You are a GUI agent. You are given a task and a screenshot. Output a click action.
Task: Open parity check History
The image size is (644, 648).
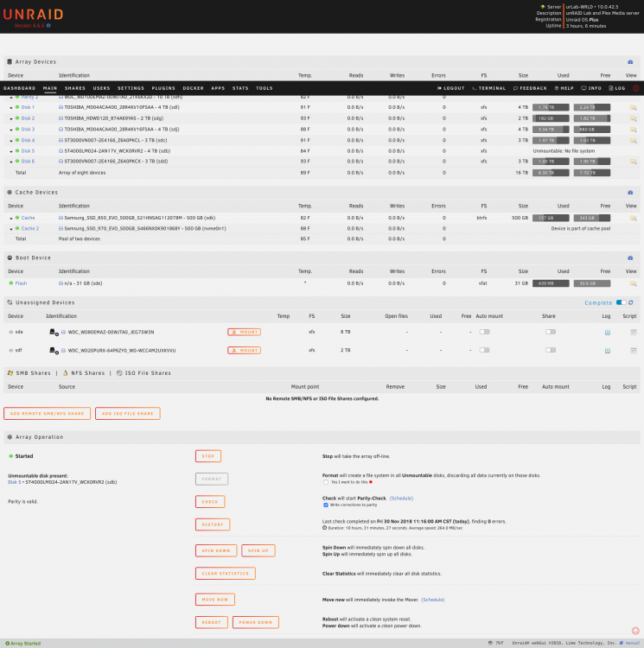point(213,524)
